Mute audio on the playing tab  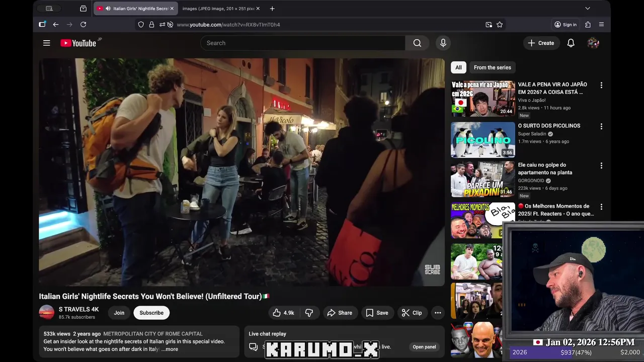click(108, 9)
